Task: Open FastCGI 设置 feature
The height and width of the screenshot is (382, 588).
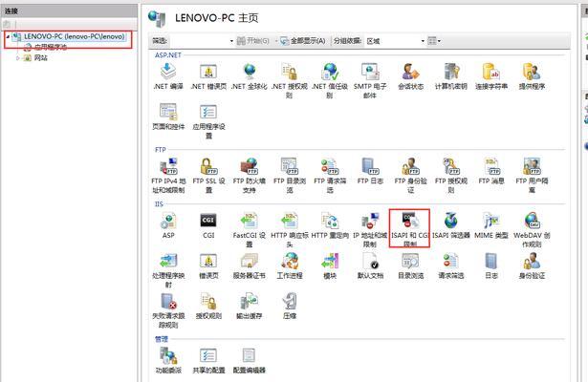Action: click(249, 229)
